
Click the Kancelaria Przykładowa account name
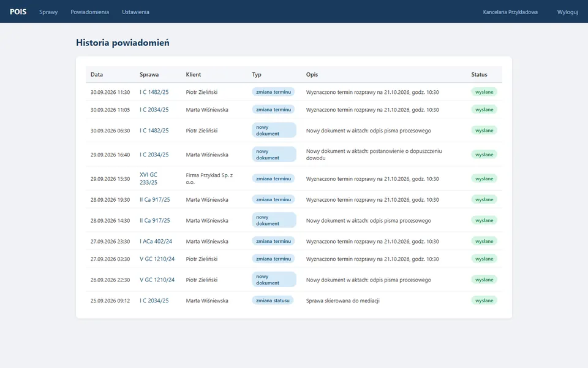pyautogui.click(x=510, y=12)
